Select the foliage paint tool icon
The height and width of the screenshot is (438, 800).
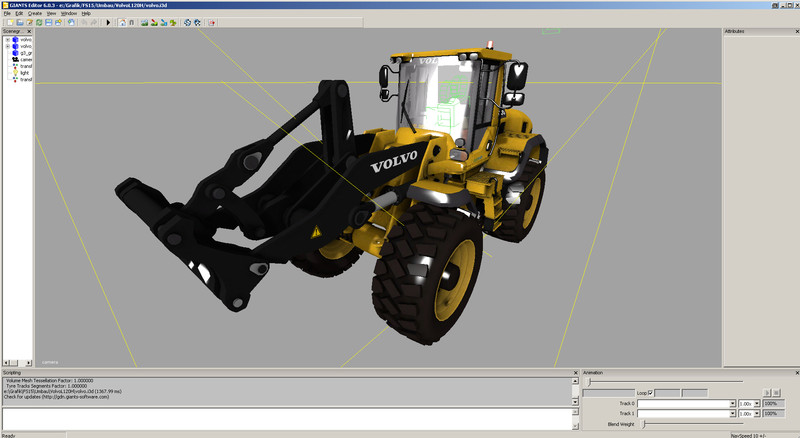(173, 22)
